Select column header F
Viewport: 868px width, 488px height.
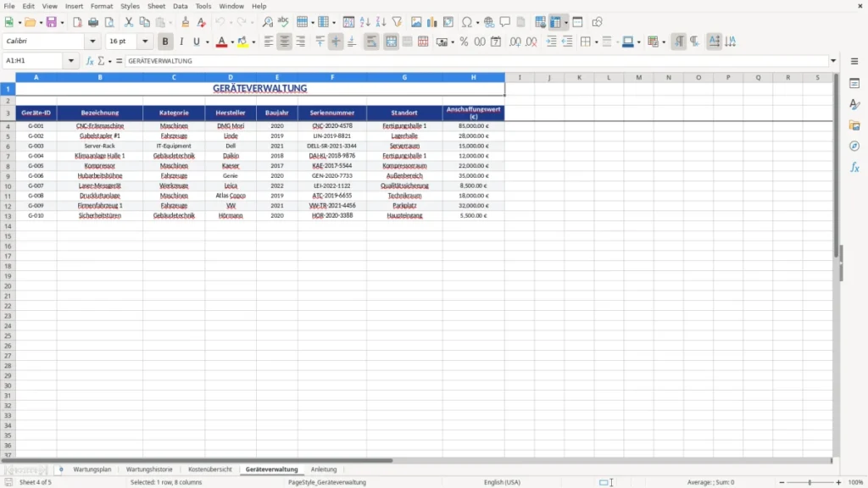coord(332,77)
